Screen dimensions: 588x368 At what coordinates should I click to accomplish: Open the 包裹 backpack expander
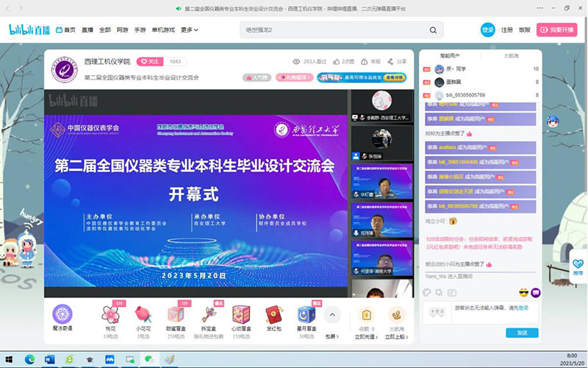coord(332,336)
